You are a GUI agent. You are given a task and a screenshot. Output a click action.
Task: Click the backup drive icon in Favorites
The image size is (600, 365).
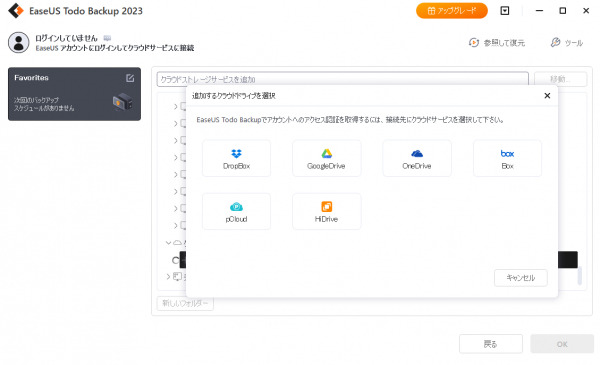122,103
